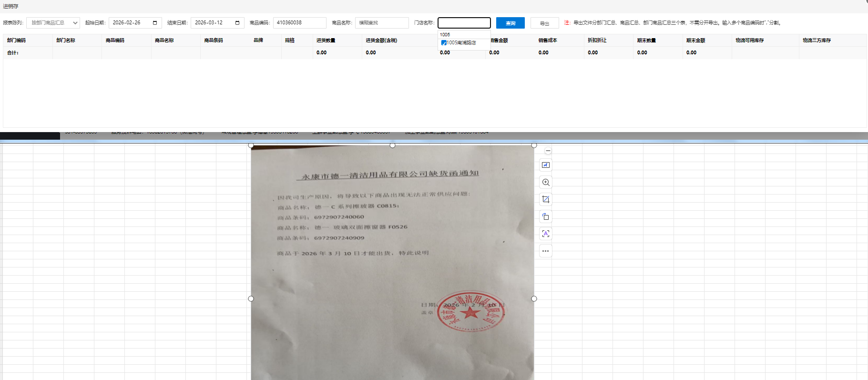Click the 商品编码 input field

click(299, 23)
